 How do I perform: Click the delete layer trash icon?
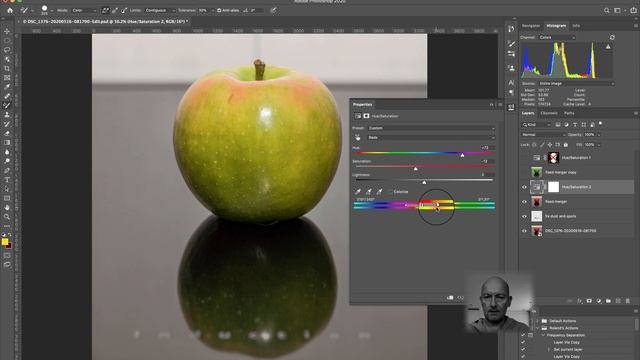[x=628, y=301]
